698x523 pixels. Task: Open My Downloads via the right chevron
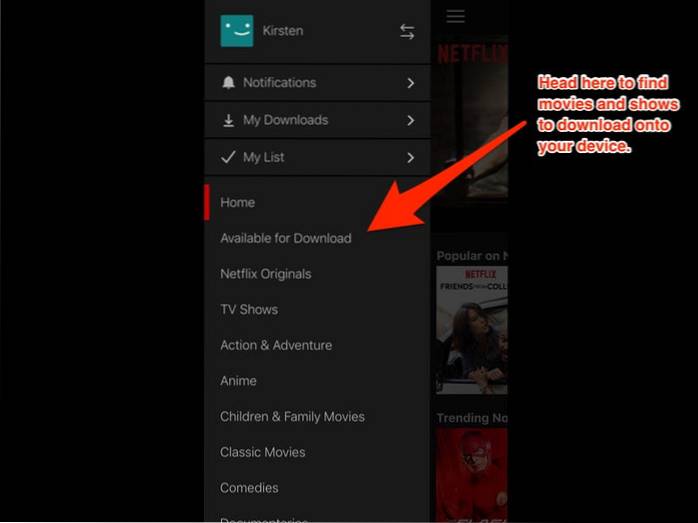pos(410,121)
